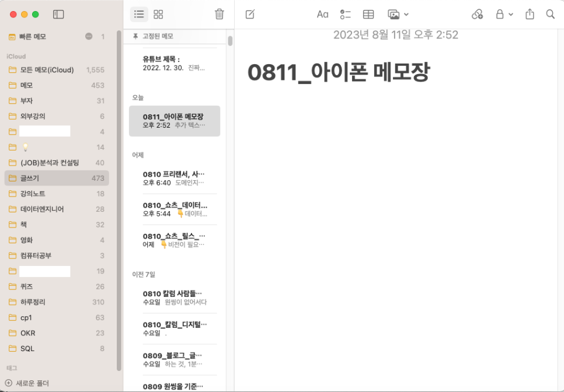The width and height of the screenshot is (564, 392).
Task: Add a link with collaboration icon
Action: (477, 15)
